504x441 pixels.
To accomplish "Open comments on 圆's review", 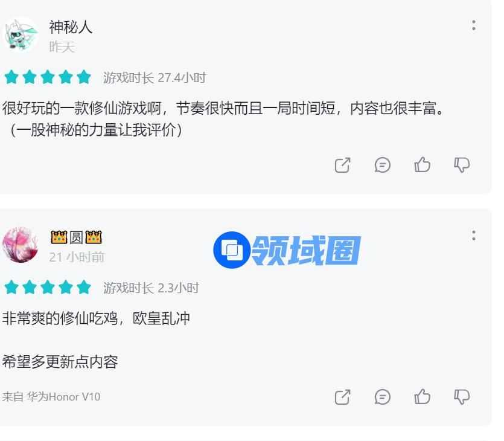I will [382, 397].
